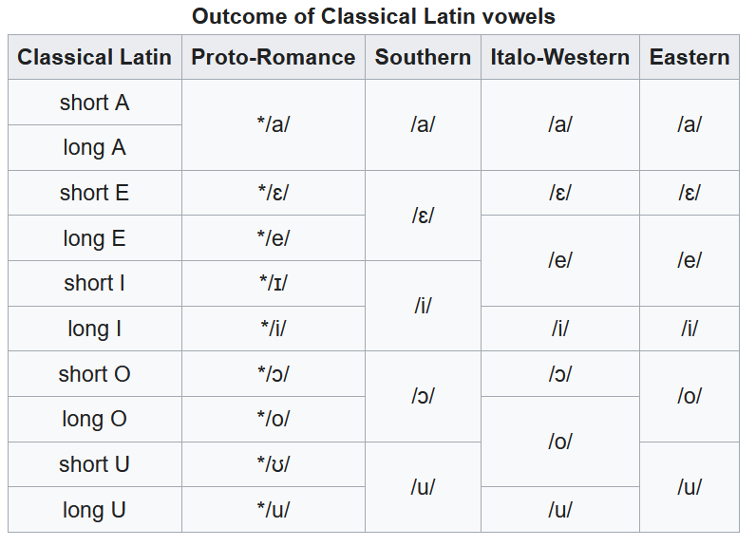
Task: Select the Proto-Romance */ʊ/ cell
Action: click(x=274, y=464)
